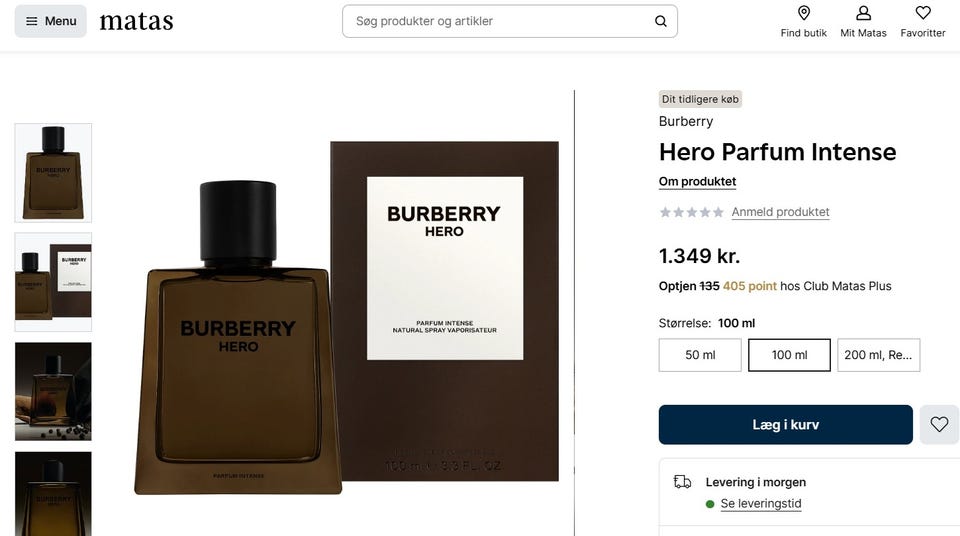Viewport: 960px width, 536px height.
Task: Click the star rating row
Action: 691,212
